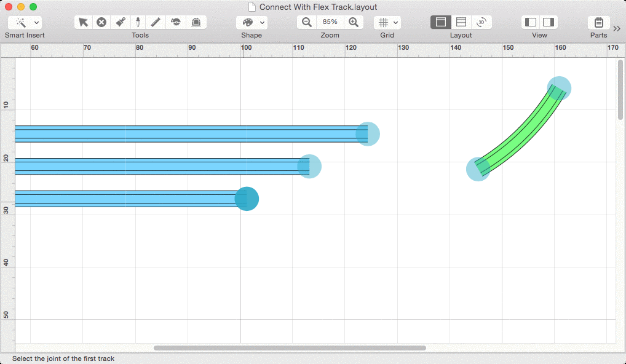Select the eyedropper tool

coord(138,22)
